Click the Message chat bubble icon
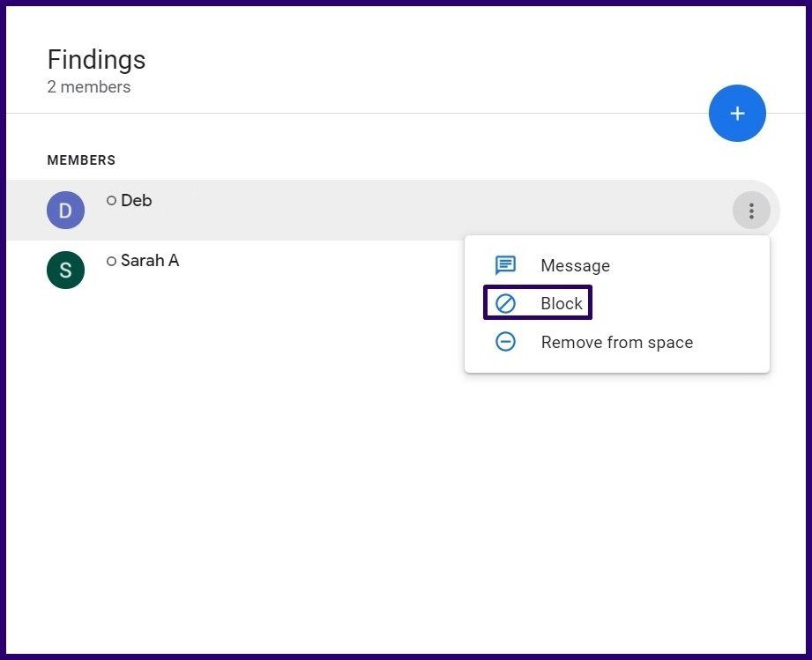This screenshot has width=812, height=660. [505, 265]
